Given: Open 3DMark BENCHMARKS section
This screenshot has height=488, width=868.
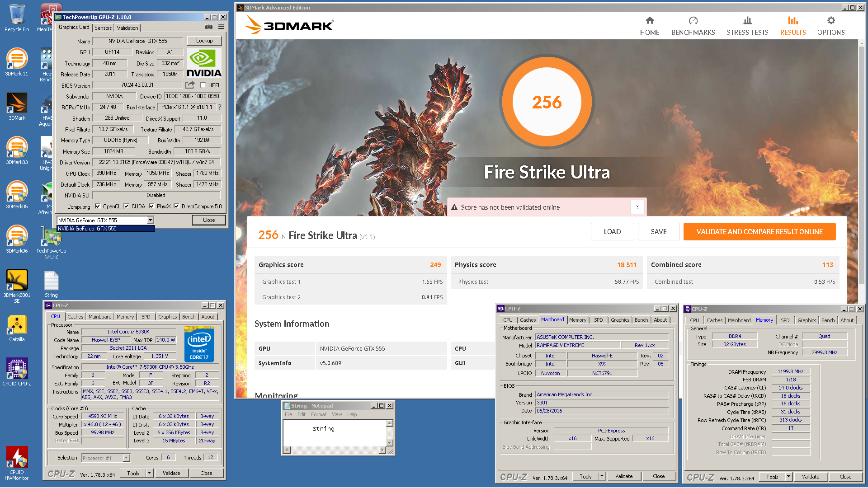Looking at the screenshot, I should click(693, 26).
